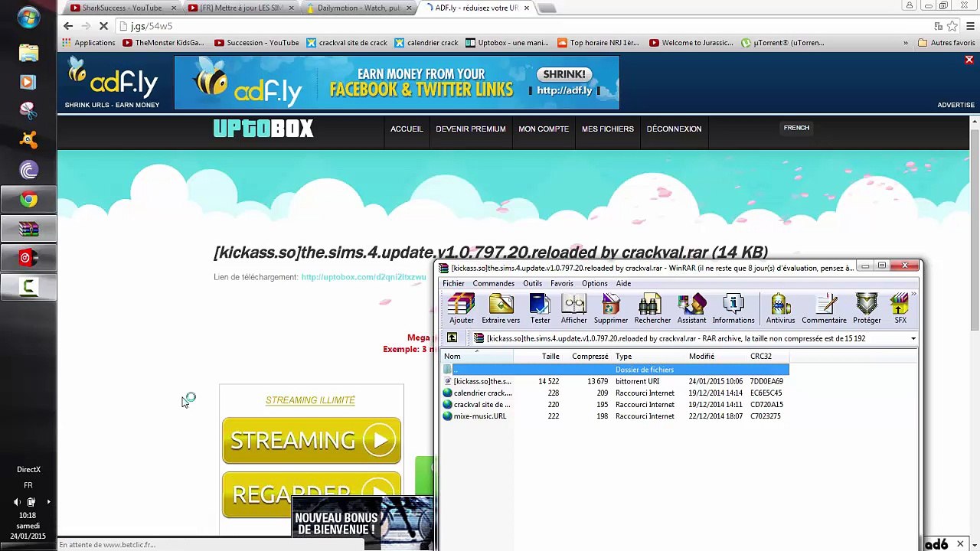Open WinRAR address path dropdown

[913, 338]
